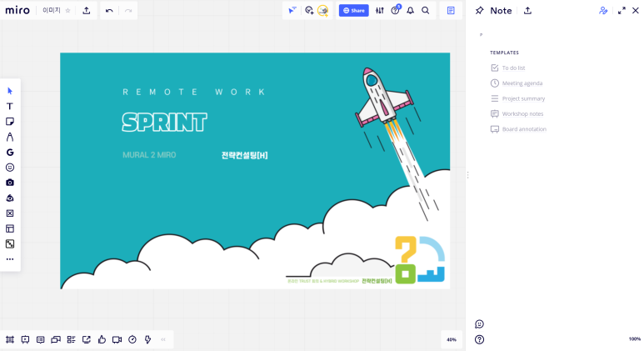Open the emoji sticker tool
The height and width of the screenshot is (351, 644).
(10, 168)
